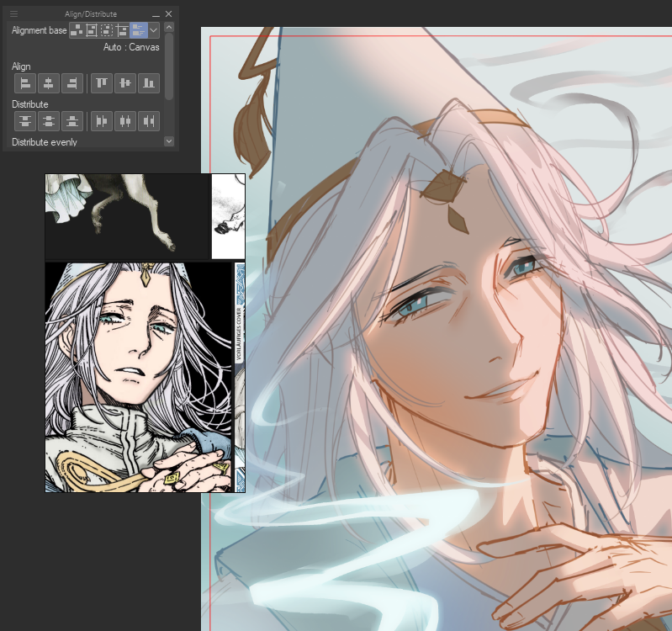Screen dimensions: 672x631
Task: Choose the solid-frame Alignment base icon
Action: (x=92, y=30)
